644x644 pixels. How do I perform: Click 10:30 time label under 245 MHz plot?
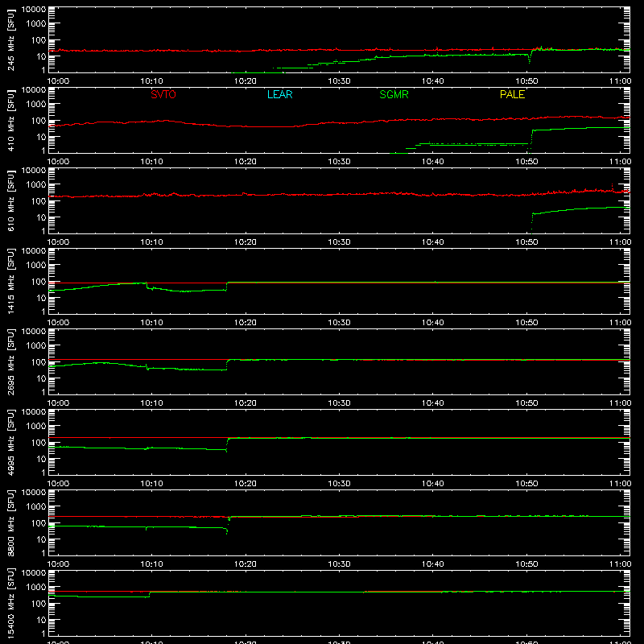point(339,81)
